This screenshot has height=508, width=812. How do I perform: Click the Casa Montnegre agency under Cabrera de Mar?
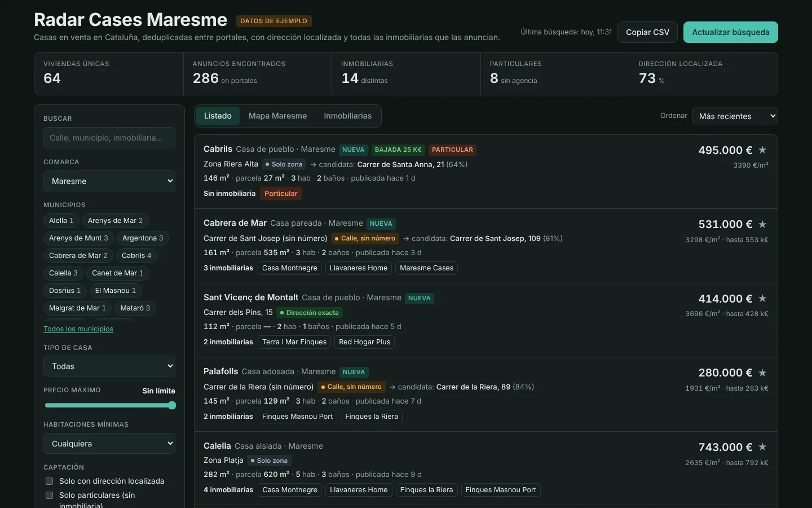click(290, 268)
